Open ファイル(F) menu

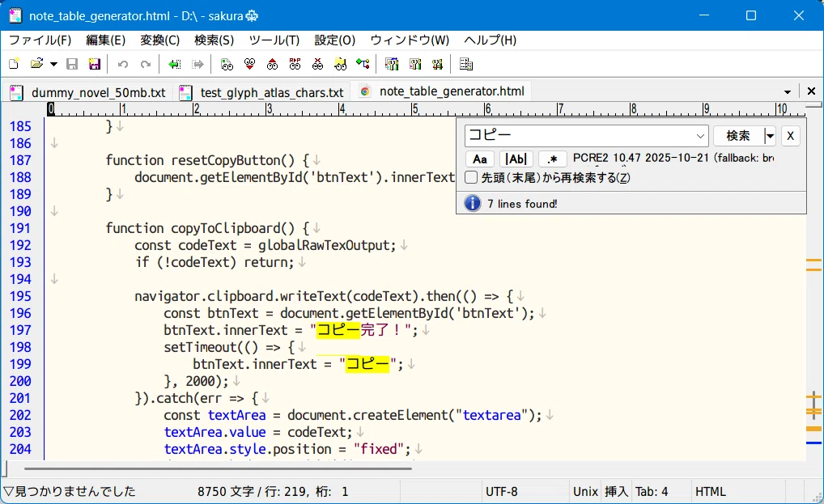click(x=40, y=40)
